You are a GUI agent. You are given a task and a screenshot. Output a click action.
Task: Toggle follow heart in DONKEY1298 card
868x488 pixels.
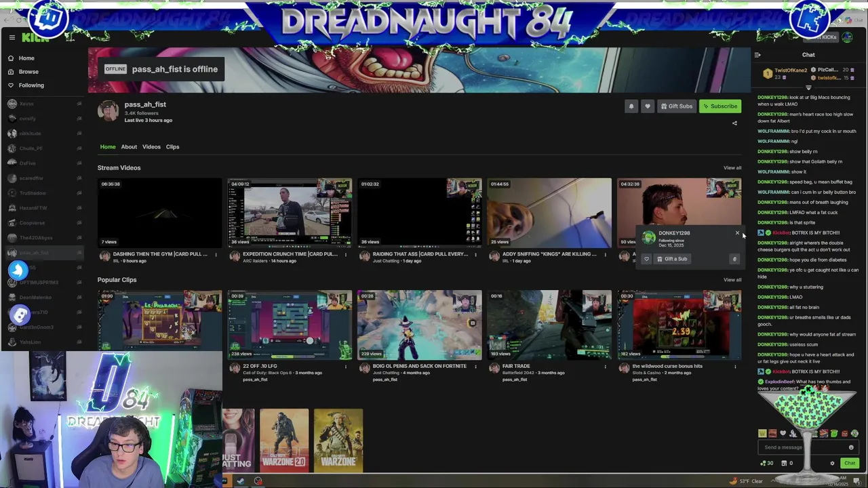pos(646,259)
